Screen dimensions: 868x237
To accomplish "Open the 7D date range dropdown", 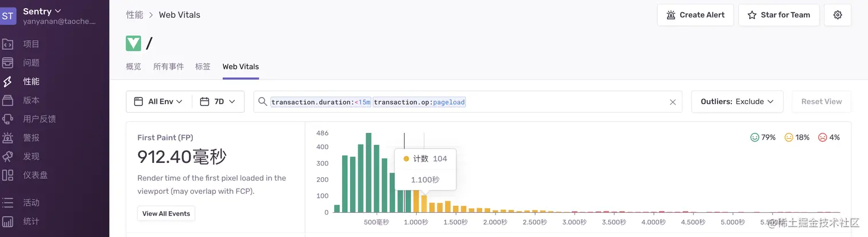I will [x=218, y=102].
